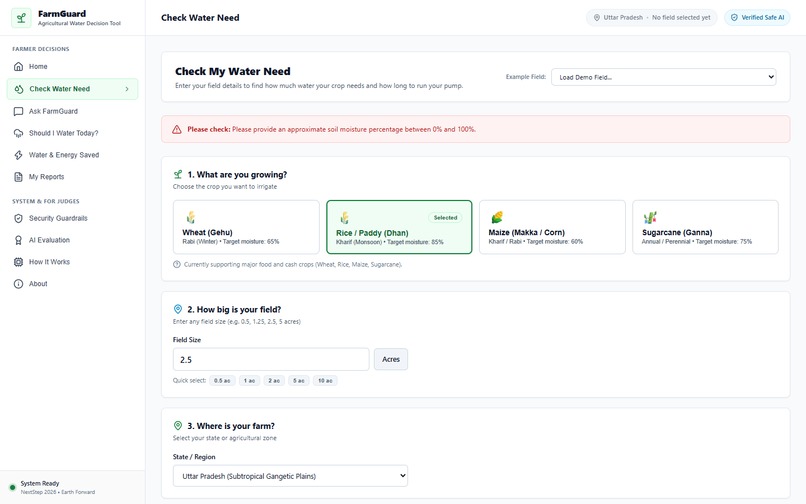The image size is (806, 504).
Task: Click the help icon beside supported crops note
Action: pos(177,264)
